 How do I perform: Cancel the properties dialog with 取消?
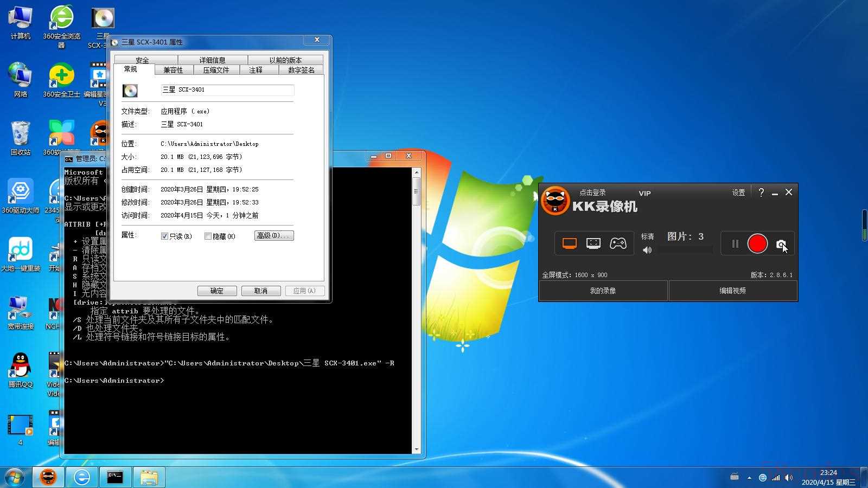pyautogui.click(x=261, y=291)
